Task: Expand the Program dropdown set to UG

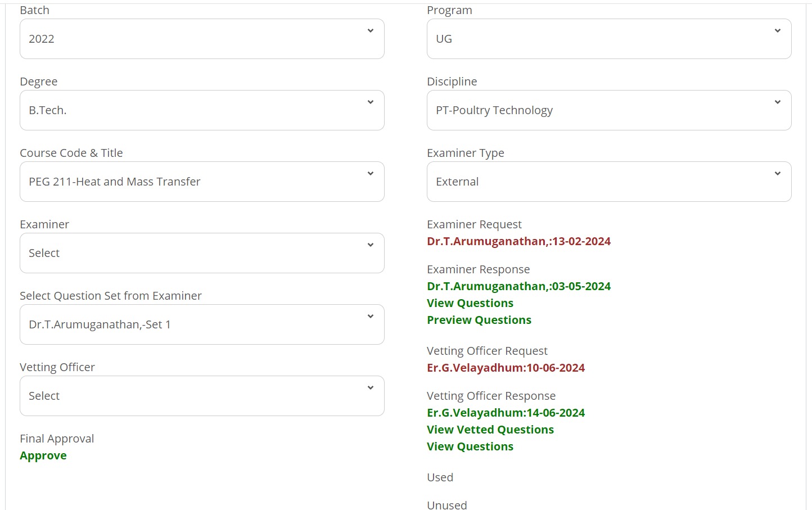Action: 608,39
